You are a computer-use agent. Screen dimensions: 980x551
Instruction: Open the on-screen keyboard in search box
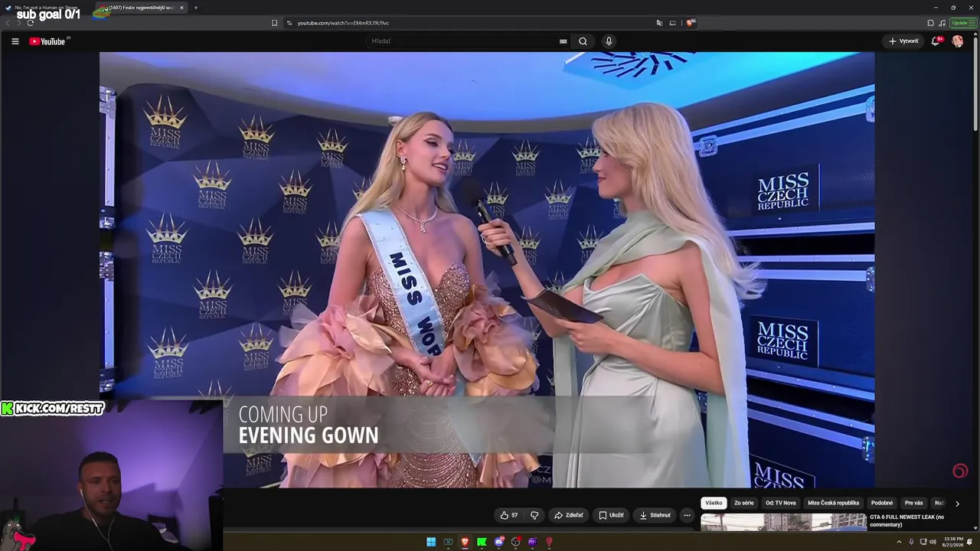[x=563, y=41]
